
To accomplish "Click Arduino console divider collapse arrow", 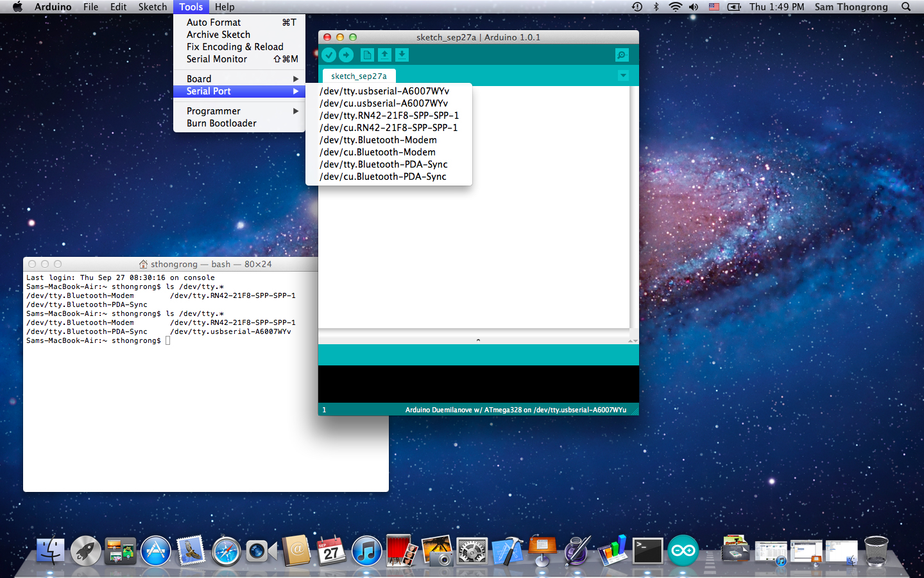I will [478, 340].
